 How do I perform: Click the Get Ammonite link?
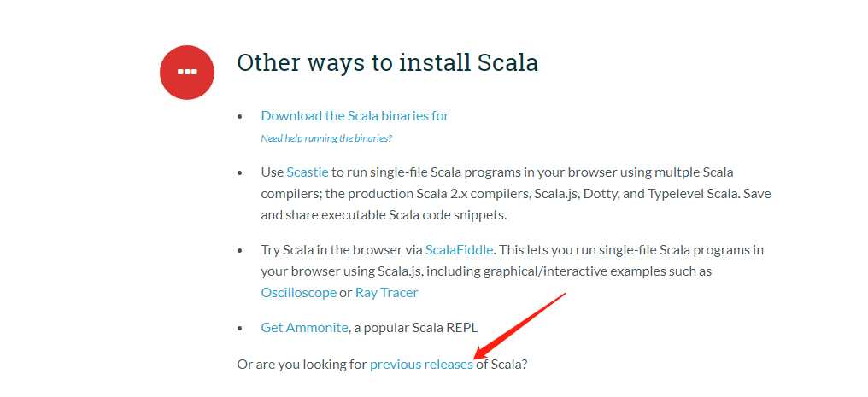(x=304, y=327)
